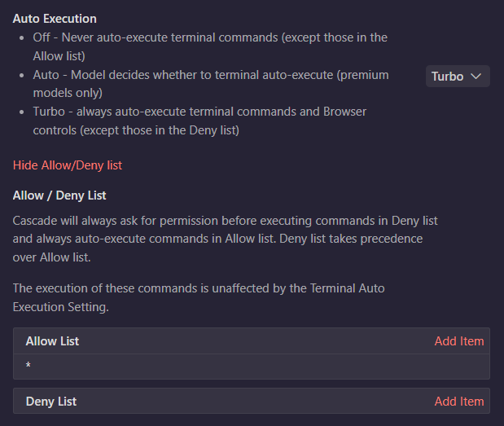
Task: Click the Off mode description text
Action: [210, 46]
